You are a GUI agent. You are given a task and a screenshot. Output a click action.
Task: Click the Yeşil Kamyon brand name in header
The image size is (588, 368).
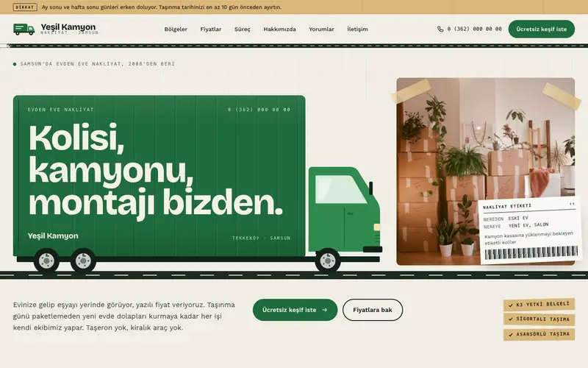68,26
